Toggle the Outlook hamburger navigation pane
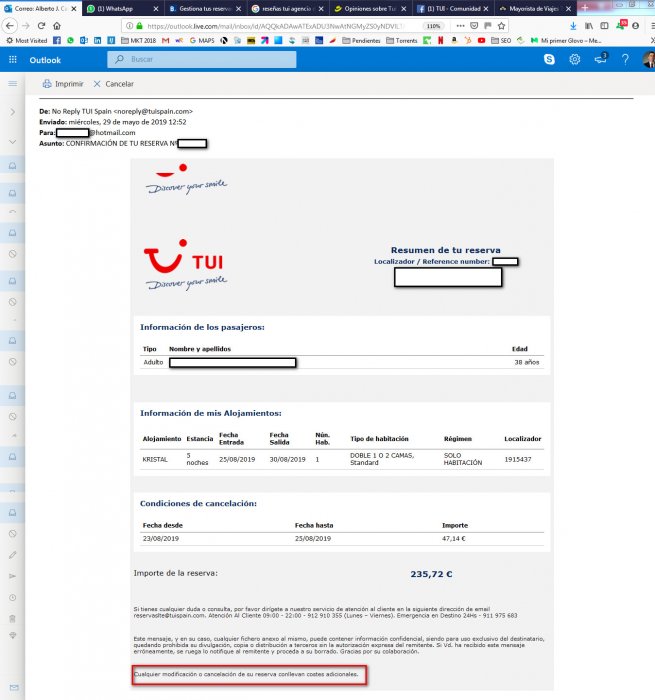The height and width of the screenshot is (700, 655). (13, 83)
